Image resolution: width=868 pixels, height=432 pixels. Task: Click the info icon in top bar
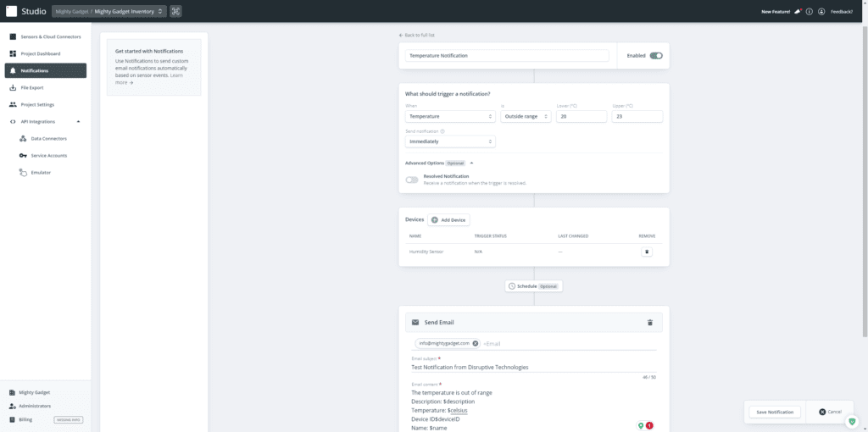[810, 12]
